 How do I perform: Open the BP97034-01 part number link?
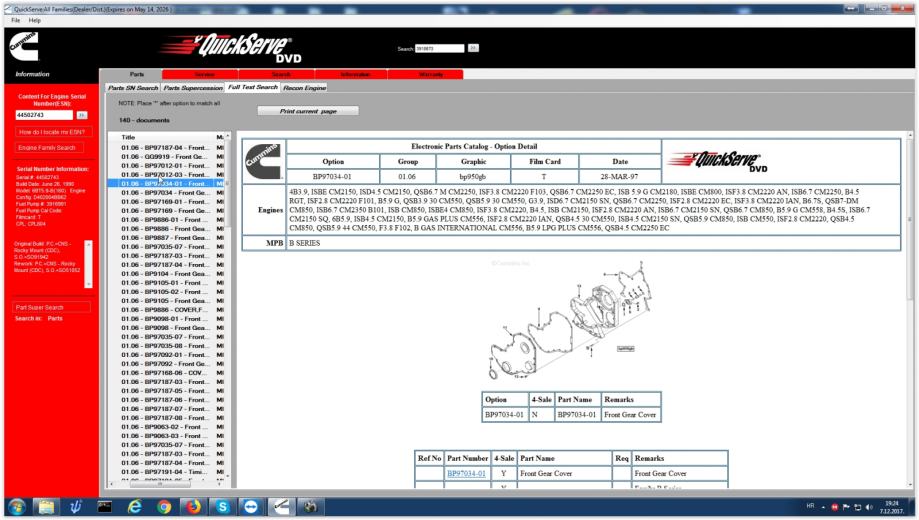tap(466, 473)
